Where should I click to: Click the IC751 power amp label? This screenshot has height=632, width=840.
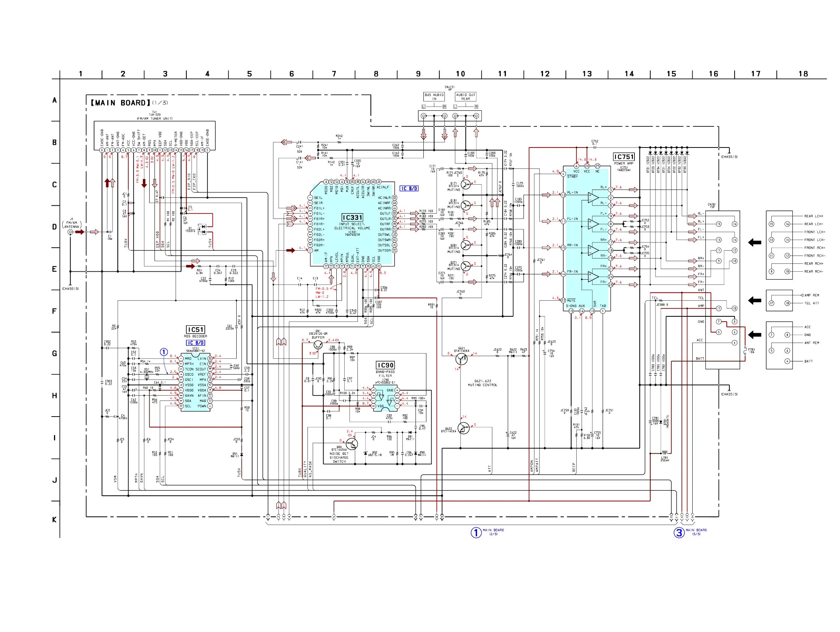tap(624, 157)
